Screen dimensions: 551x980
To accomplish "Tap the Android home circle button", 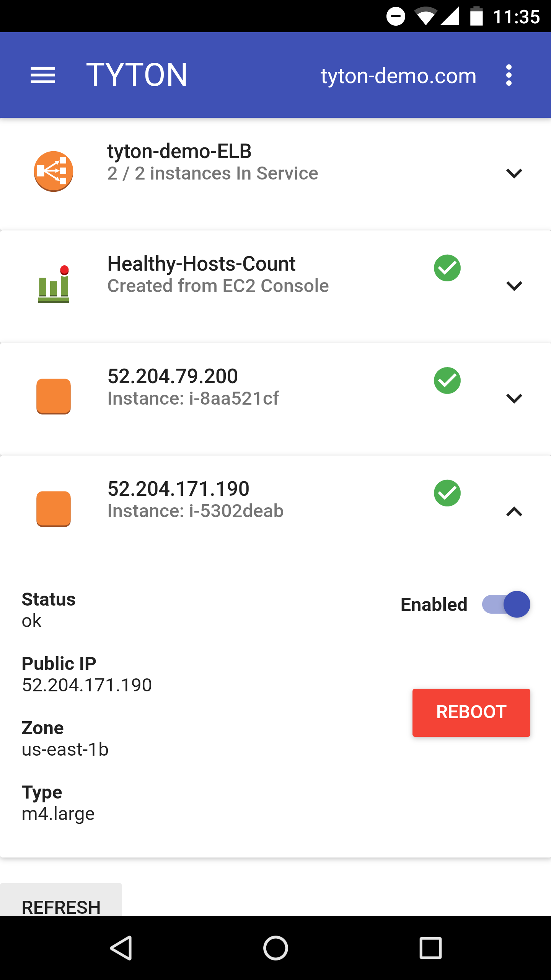I will (275, 948).
